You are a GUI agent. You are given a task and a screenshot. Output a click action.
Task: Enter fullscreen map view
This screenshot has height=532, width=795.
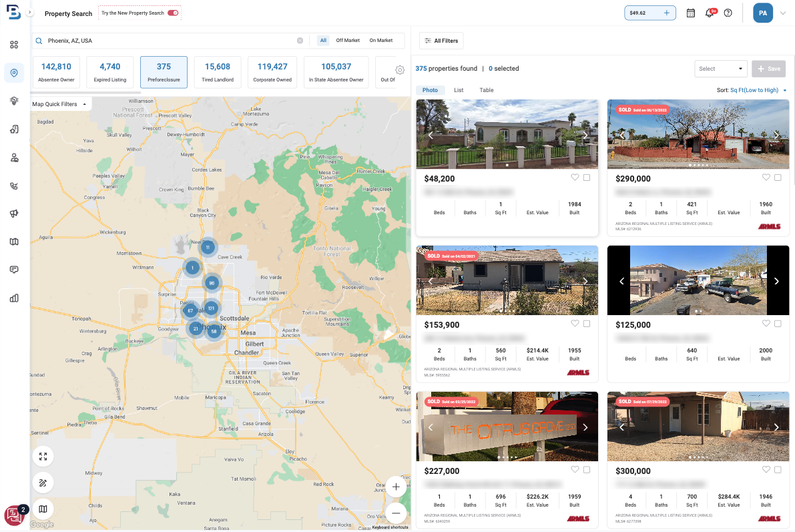[43, 457]
